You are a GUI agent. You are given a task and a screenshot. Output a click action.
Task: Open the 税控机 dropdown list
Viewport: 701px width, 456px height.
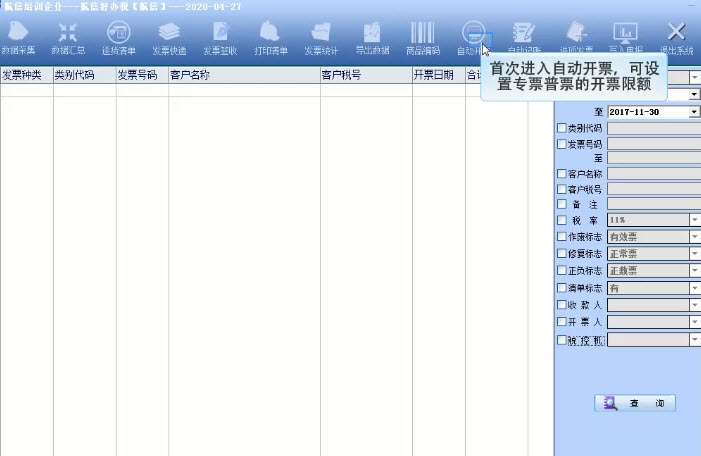pos(694,340)
